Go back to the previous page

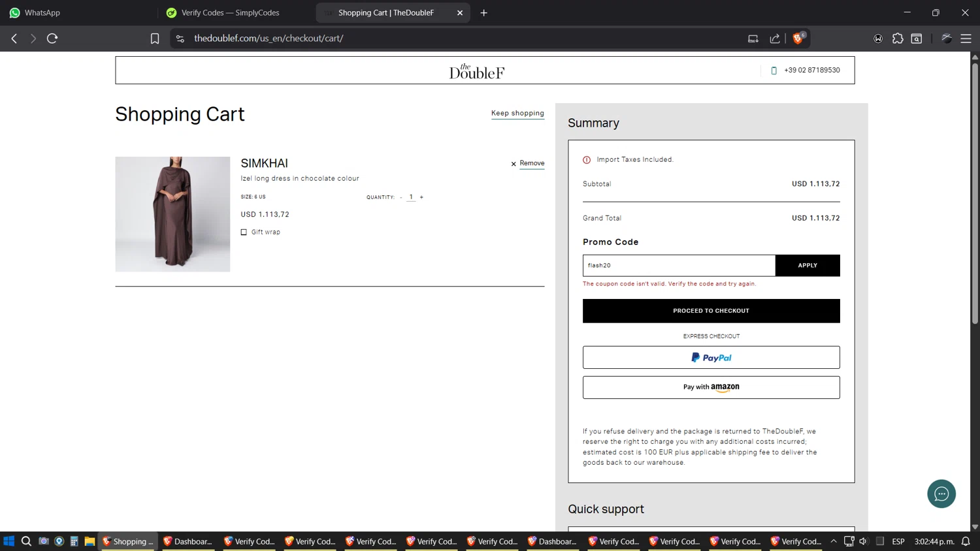(x=14, y=39)
